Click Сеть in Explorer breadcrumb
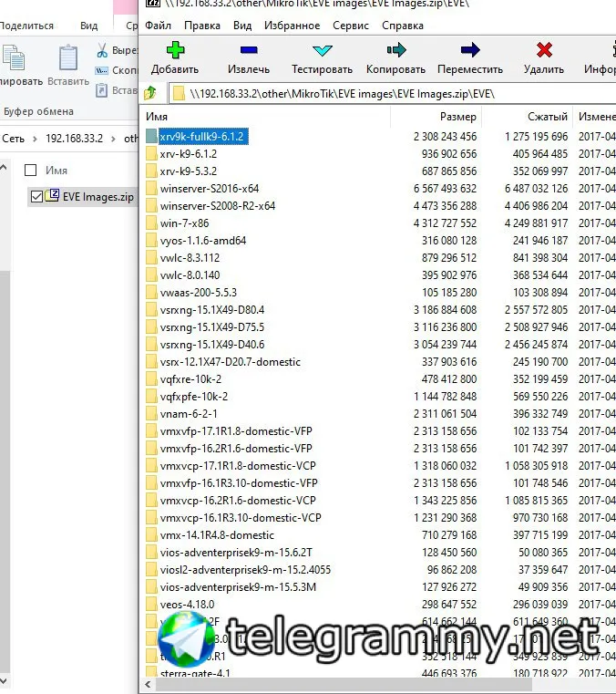 tap(14, 139)
